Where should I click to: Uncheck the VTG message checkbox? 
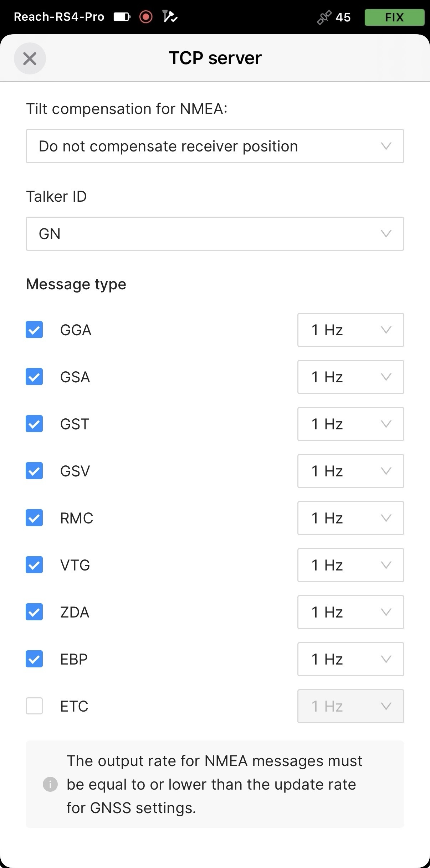(x=34, y=565)
